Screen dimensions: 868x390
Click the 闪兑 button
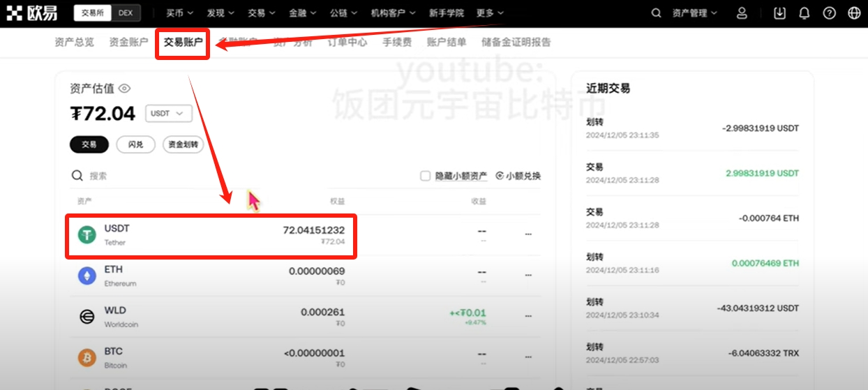pos(135,144)
